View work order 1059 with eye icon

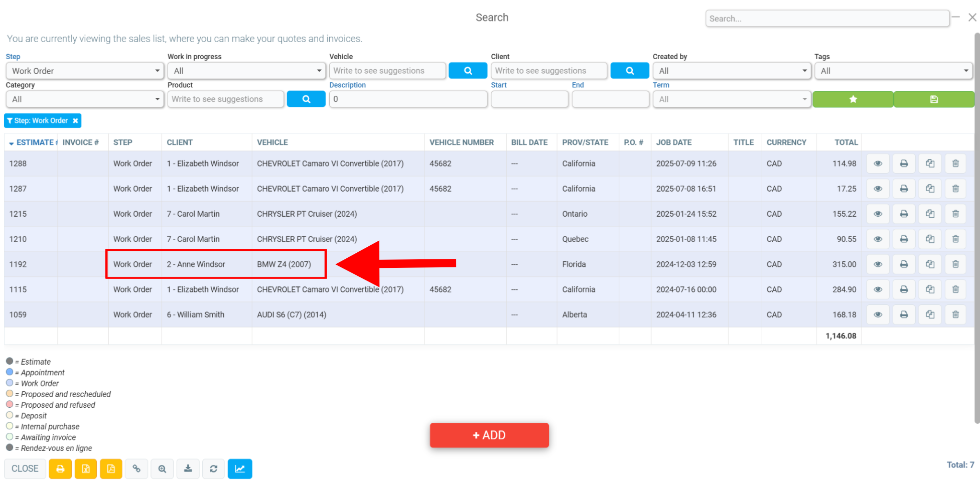tap(878, 314)
